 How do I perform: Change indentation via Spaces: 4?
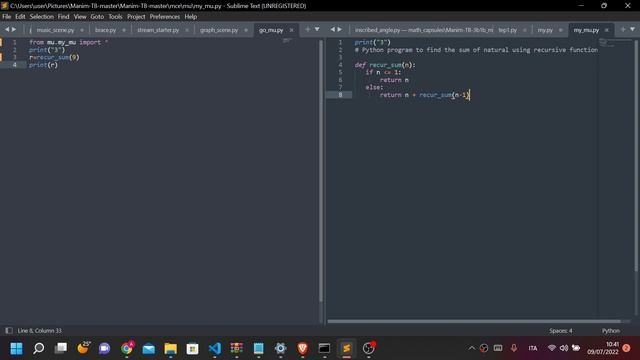(x=560, y=331)
